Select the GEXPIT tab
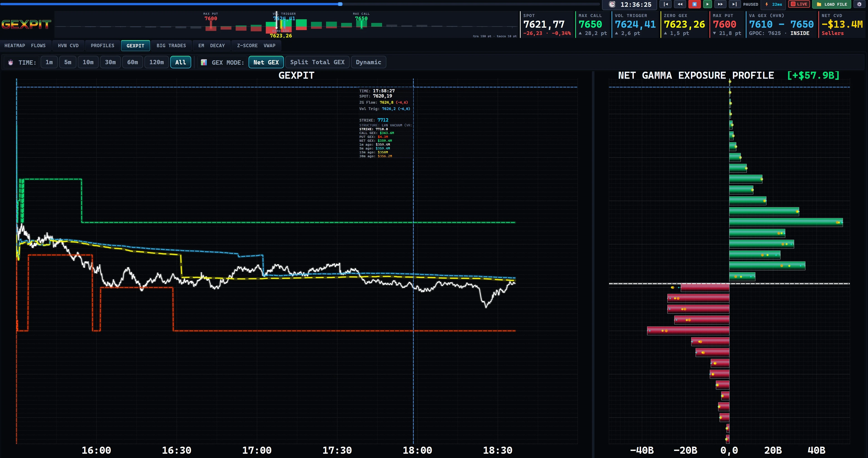868x458 pixels. (135, 46)
